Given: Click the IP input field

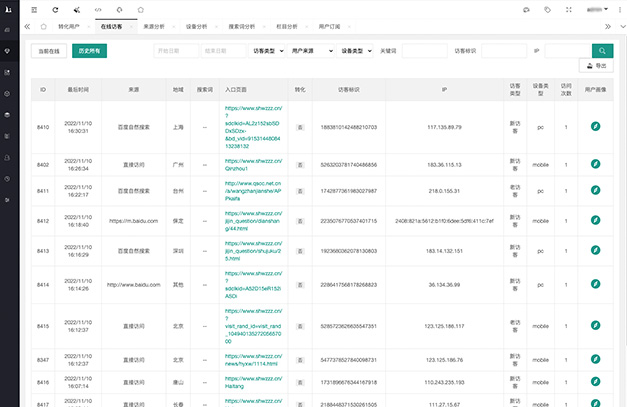Looking at the screenshot, I should [x=567, y=50].
